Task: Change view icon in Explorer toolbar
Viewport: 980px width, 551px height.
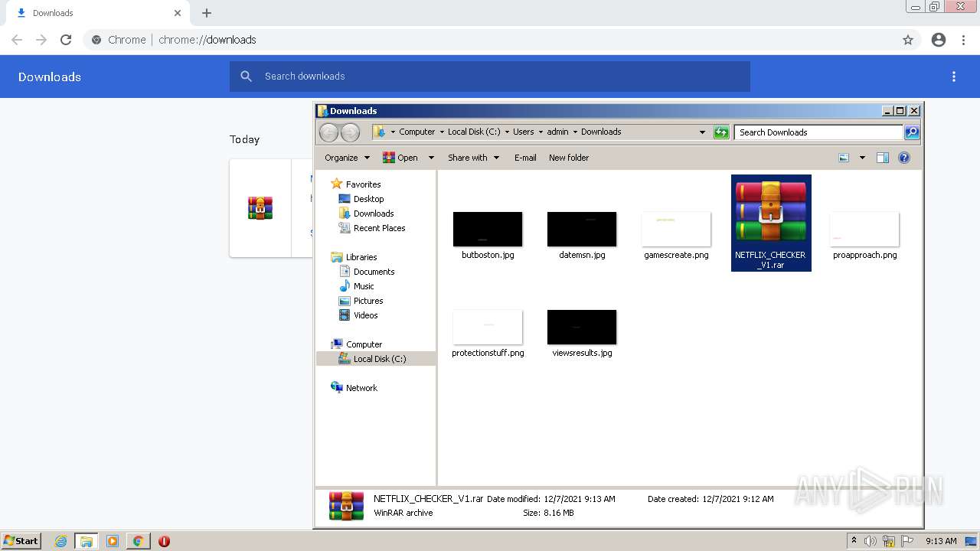Action: click(x=844, y=158)
